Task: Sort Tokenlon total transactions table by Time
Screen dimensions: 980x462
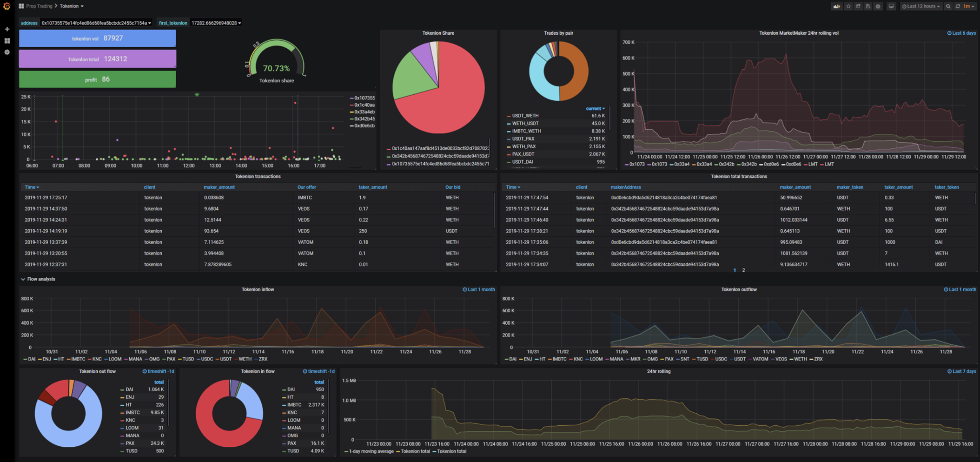Action: tap(513, 187)
